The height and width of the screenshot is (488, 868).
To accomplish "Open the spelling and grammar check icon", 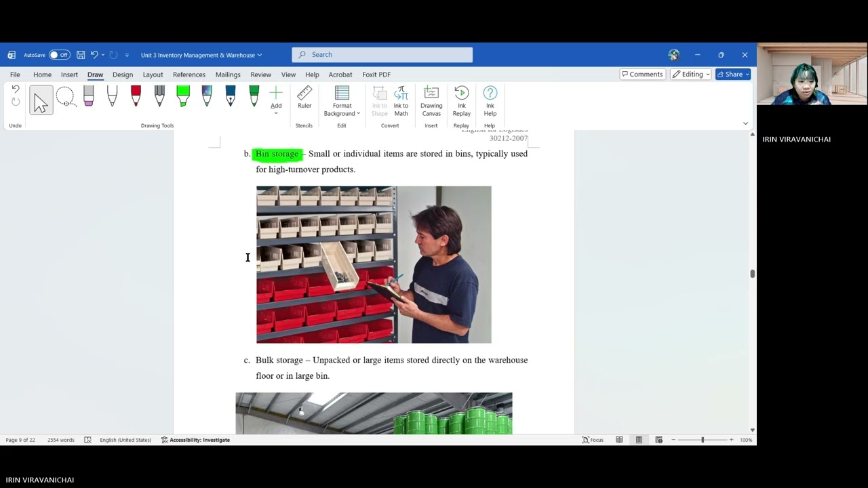I will tap(87, 440).
